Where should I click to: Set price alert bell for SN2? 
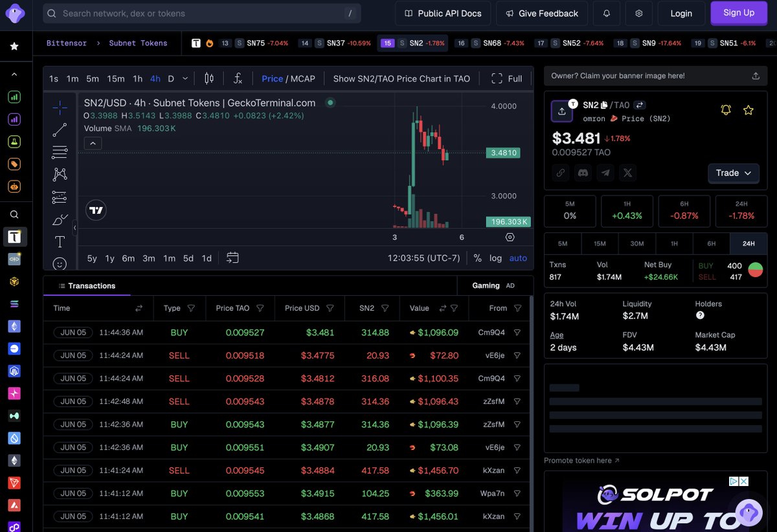click(x=726, y=110)
